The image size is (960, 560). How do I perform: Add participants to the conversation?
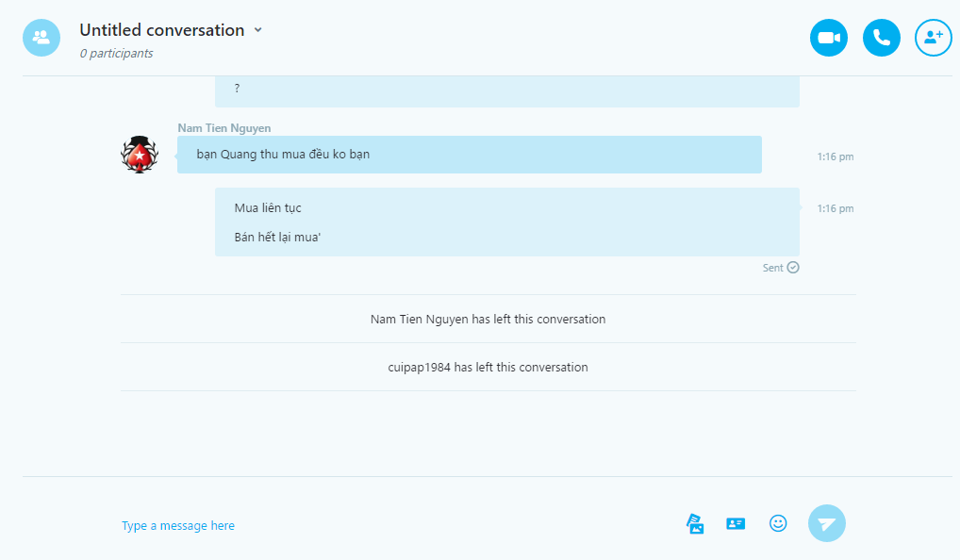pyautogui.click(x=933, y=38)
